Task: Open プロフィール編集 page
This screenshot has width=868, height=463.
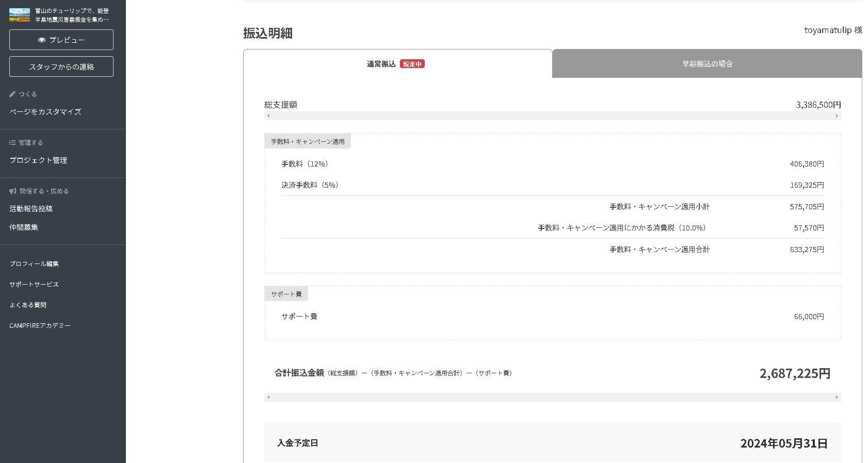Action: pos(34,264)
